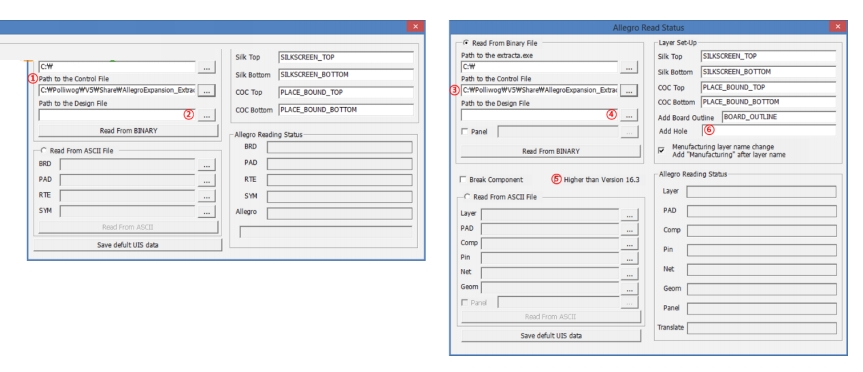Open browse button for Pin ASCII file

click(629, 258)
